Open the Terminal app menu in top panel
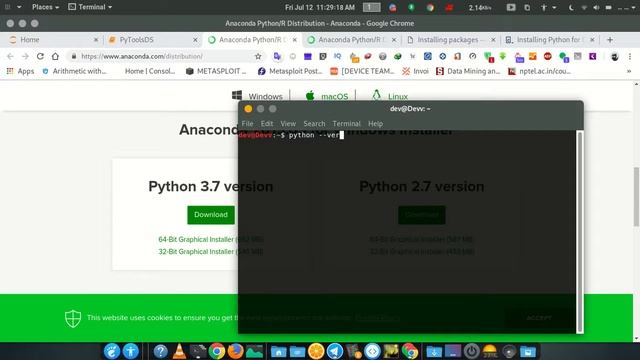640x360 pixels. (x=90, y=7)
